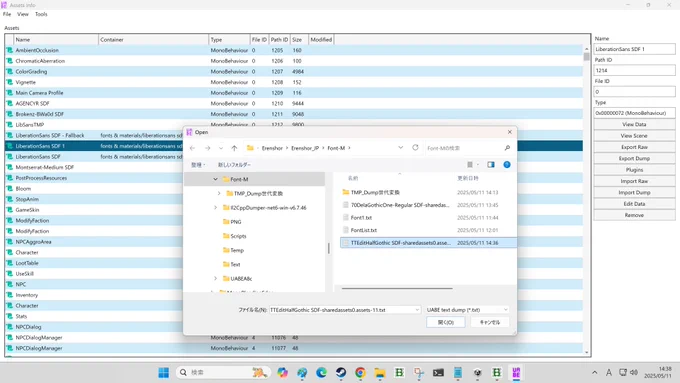
Task: Open the UABE text dump filter dropdown
Action: [x=506, y=310]
